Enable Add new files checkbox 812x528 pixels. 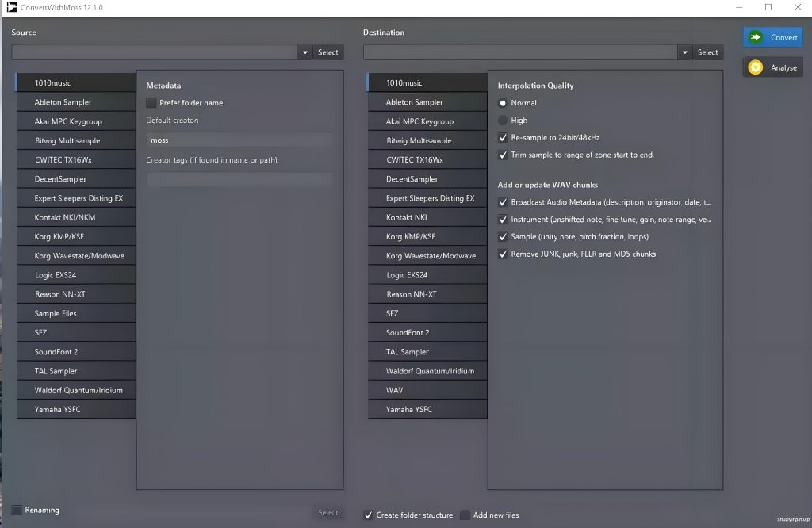[x=465, y=515]
